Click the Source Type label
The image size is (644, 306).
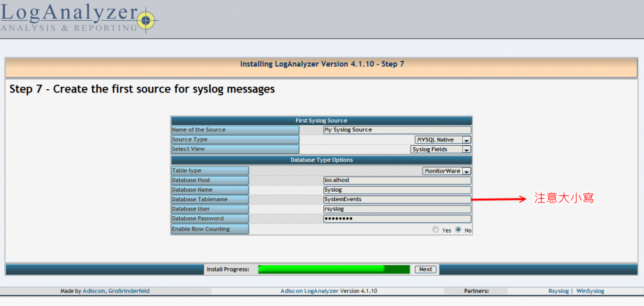click(235, 139)
